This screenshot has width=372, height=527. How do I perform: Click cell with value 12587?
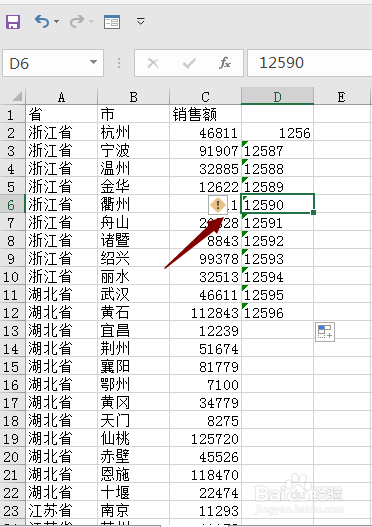tap(278, 151)
